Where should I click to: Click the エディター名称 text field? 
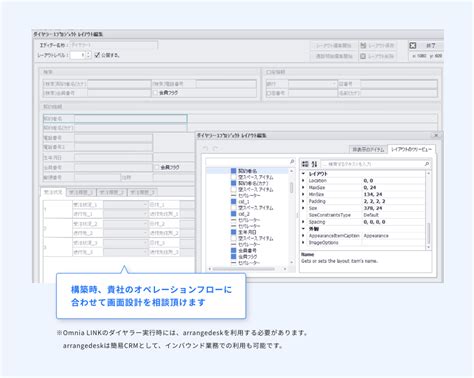(x=114, y=45)
